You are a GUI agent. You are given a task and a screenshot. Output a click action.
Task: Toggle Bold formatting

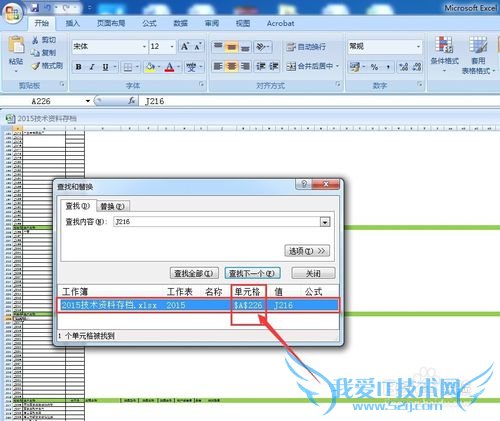[78, 67]
